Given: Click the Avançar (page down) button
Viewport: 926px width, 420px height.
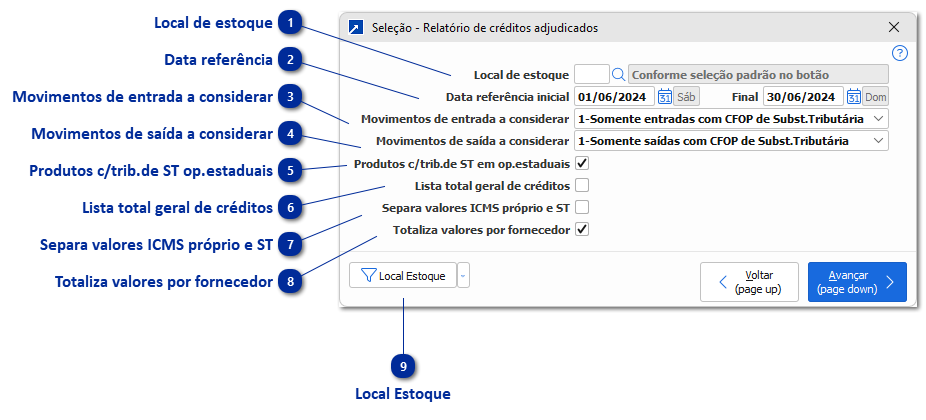Looking at the screenshot, I should 857,282.
